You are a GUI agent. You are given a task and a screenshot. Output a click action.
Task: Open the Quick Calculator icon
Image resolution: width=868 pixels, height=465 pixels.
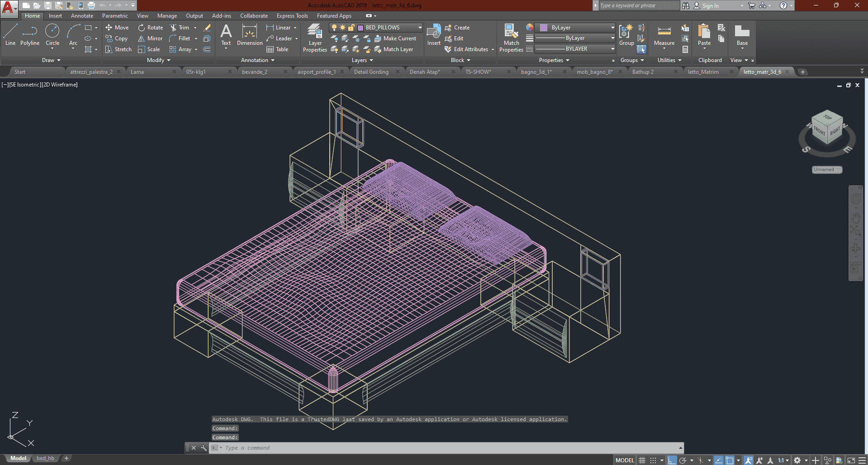pos(685,49)
